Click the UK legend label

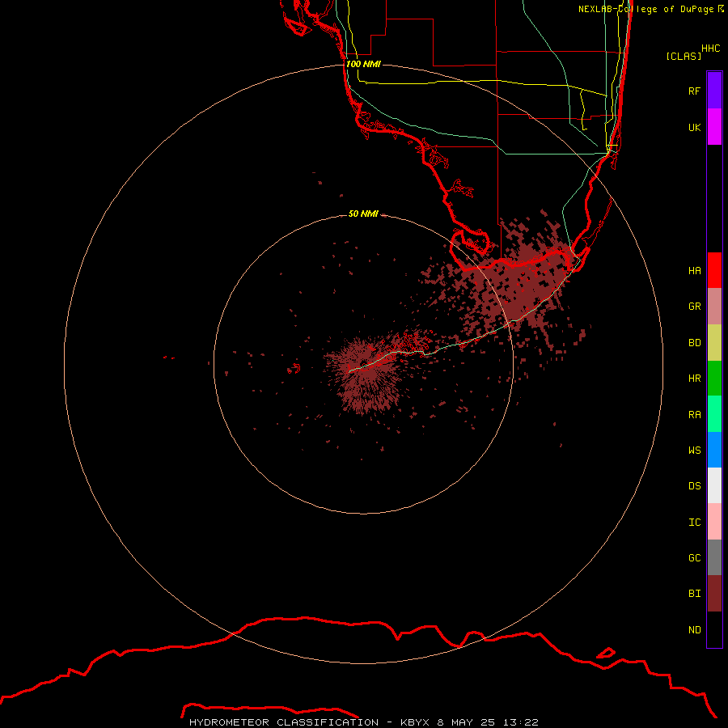(694, 127)
